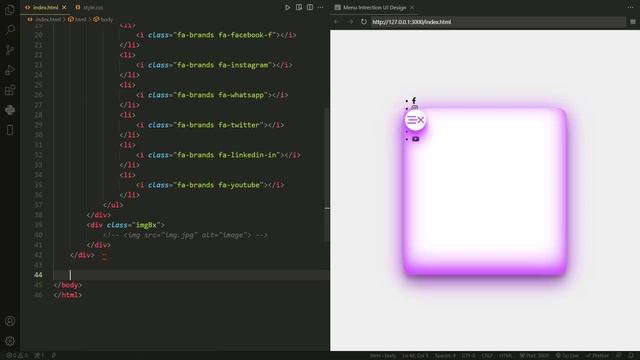Image resolution: width=640 pixels, height=360 pixels.
Task: Click the imgBx class name in code
Action: pos(146,225)
